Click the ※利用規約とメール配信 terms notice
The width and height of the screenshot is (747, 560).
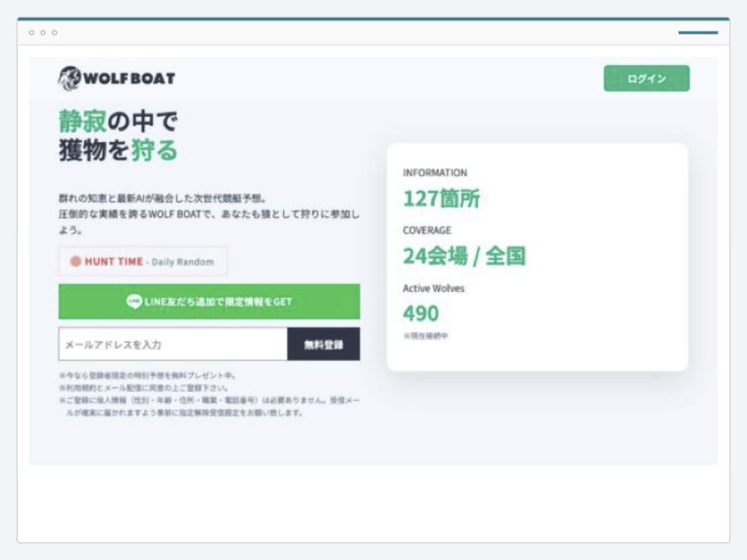[144, 388]
